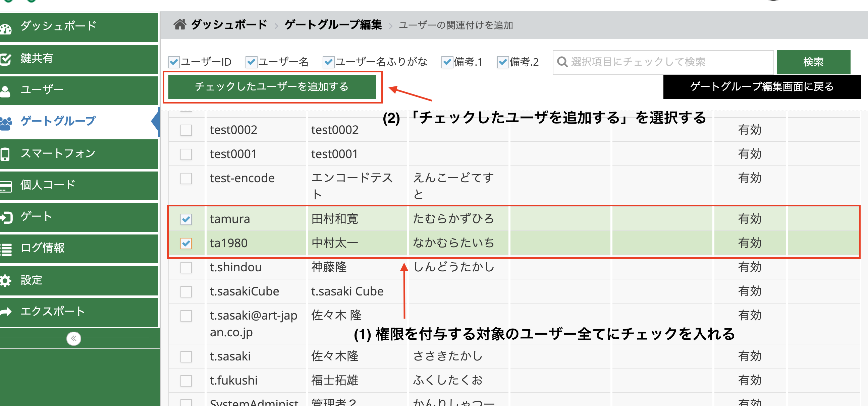Click 有効 status in the t.shindou row
868x406 pixels.
coord(750,267)
